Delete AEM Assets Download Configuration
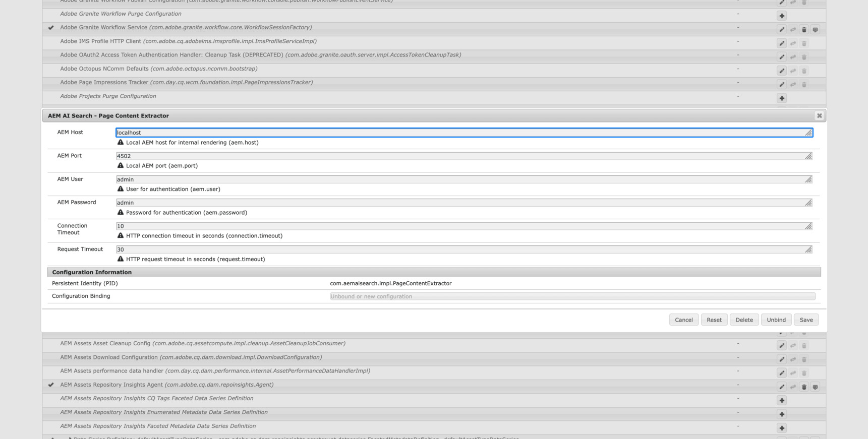 click(x=804, y=359)
